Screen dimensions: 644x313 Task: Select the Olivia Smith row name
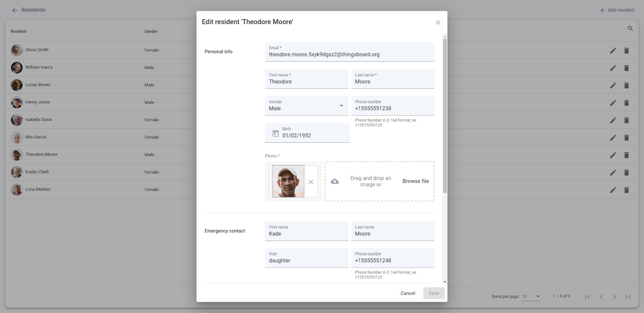pos(37,50)
